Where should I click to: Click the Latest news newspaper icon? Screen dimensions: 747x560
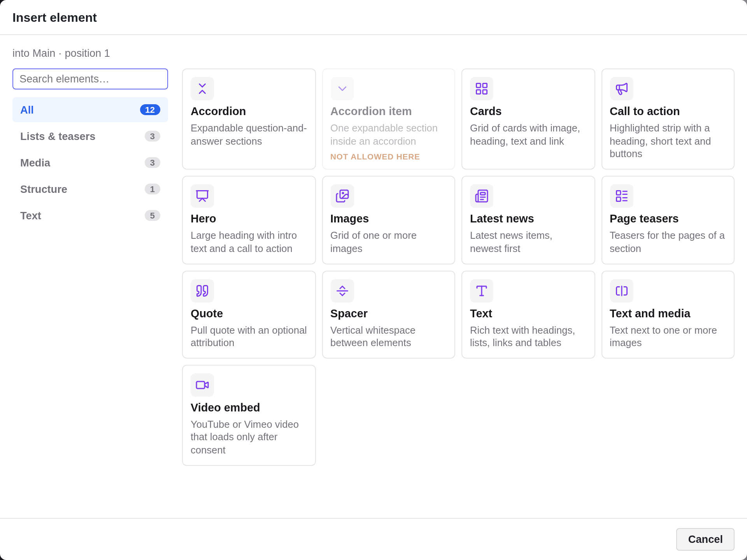(482, 196)
